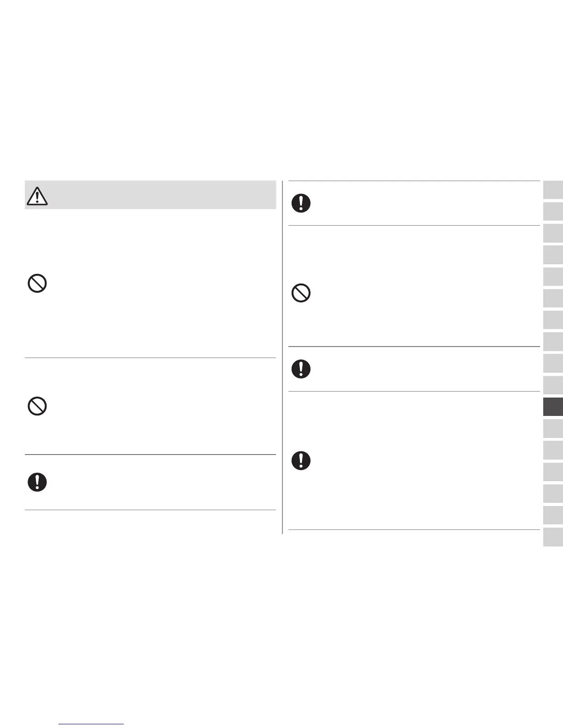
Task: Click the exclamation icon in the left column
Action: click(37, 482)
